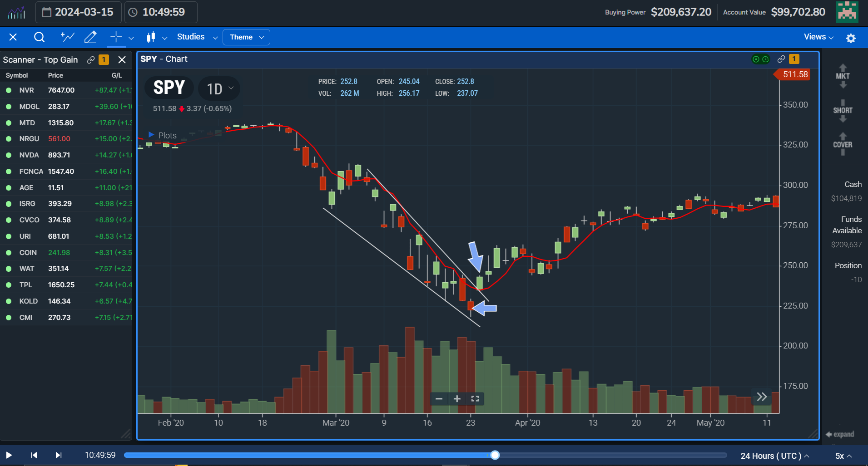Click the COVER button on the right panel
This screenshot has height=466, width=868.
(843, 144)
